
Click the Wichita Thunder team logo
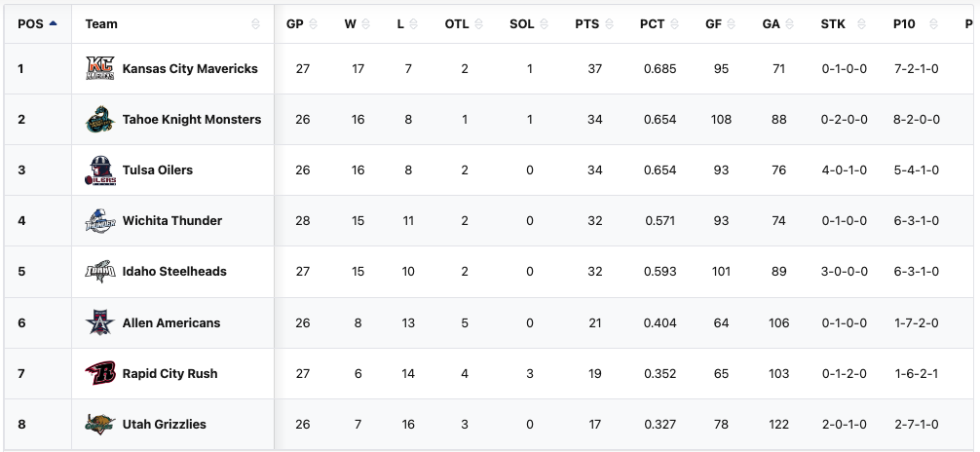(99, 221)
